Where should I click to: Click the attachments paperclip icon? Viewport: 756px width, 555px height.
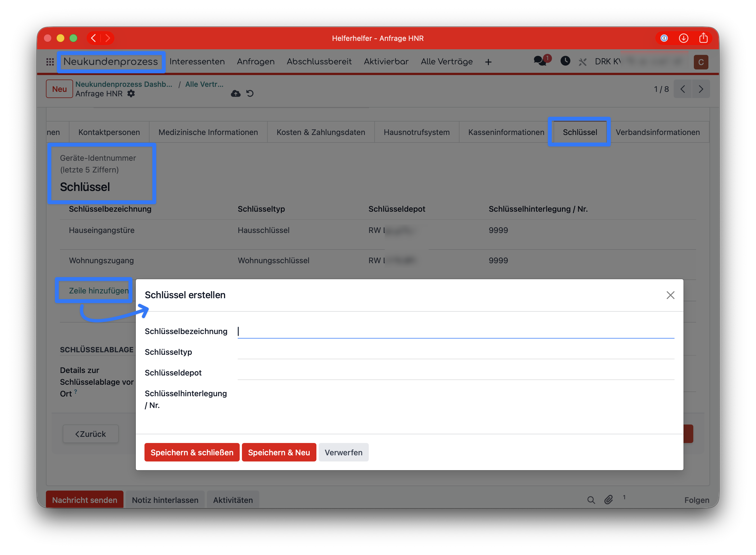[x=608, y=500]
